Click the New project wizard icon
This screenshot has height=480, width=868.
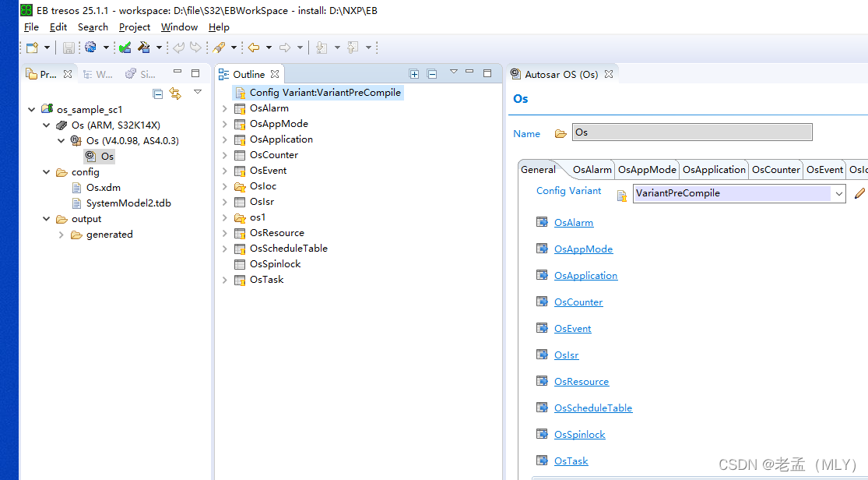32,48
